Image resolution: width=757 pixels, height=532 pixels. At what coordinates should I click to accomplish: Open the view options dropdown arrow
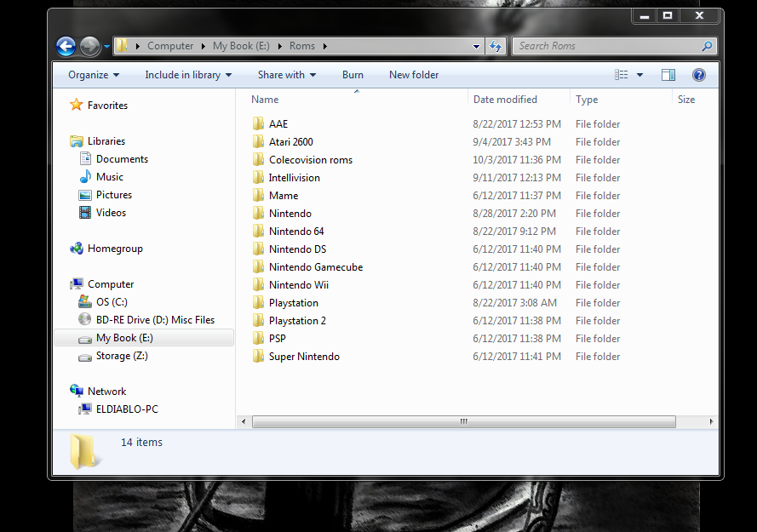[x=639, y=75]
